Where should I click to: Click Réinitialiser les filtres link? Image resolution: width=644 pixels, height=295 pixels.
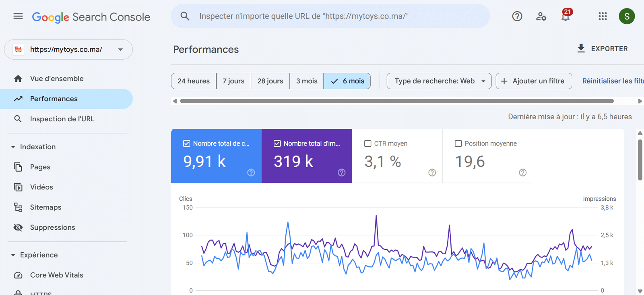[613, 81]
